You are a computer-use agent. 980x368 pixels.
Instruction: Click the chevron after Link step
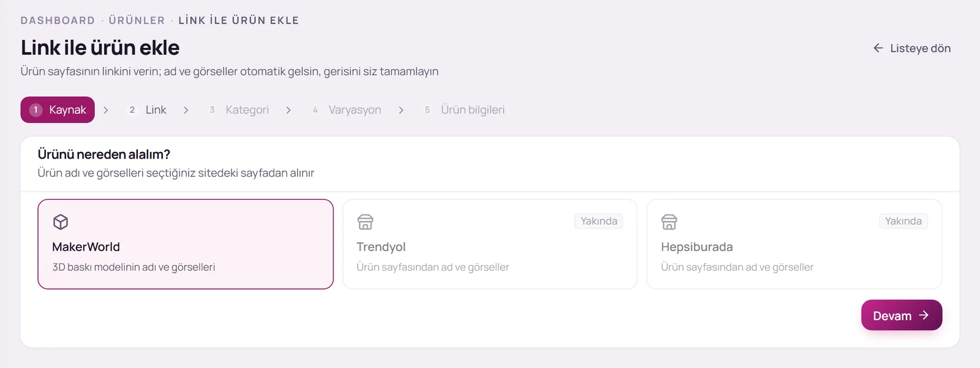click(186, 110)
